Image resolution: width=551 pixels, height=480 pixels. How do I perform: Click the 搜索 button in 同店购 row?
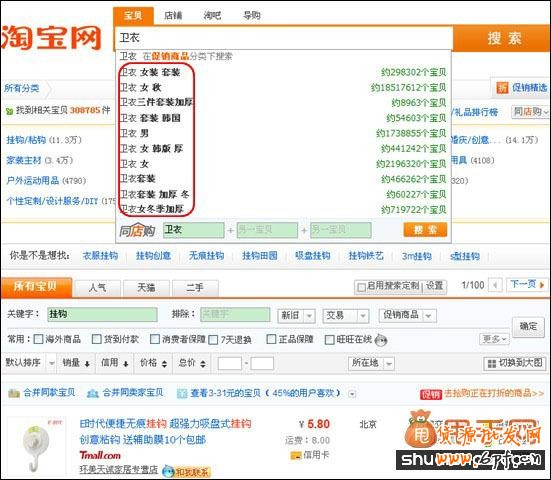pyautogui.click(x=426, y=230)
